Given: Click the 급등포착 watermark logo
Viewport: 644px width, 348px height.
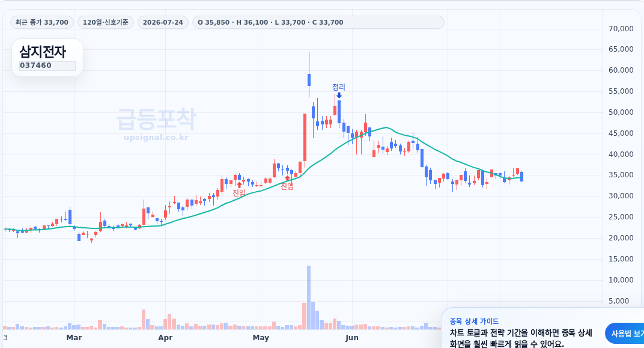Looking at the screenshot, I should coord(156,119).
